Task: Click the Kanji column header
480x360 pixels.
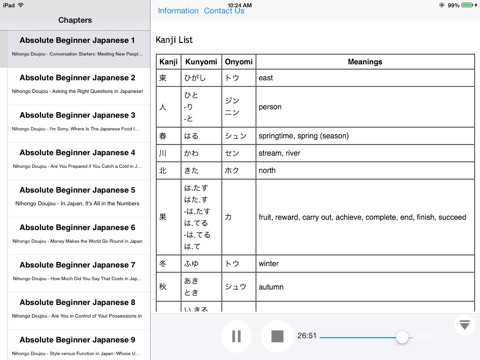Action: [x=169, y=62]
